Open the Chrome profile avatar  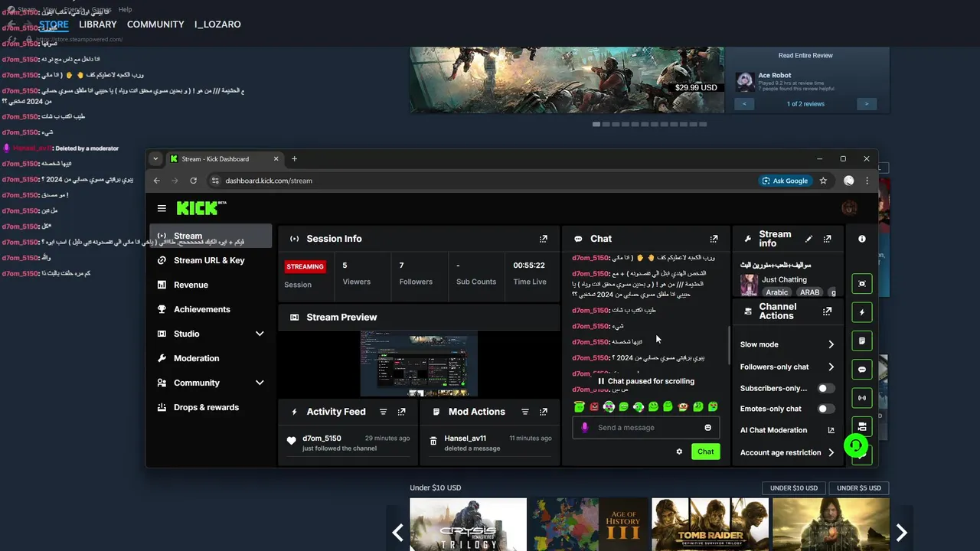[x=848, y=181]
